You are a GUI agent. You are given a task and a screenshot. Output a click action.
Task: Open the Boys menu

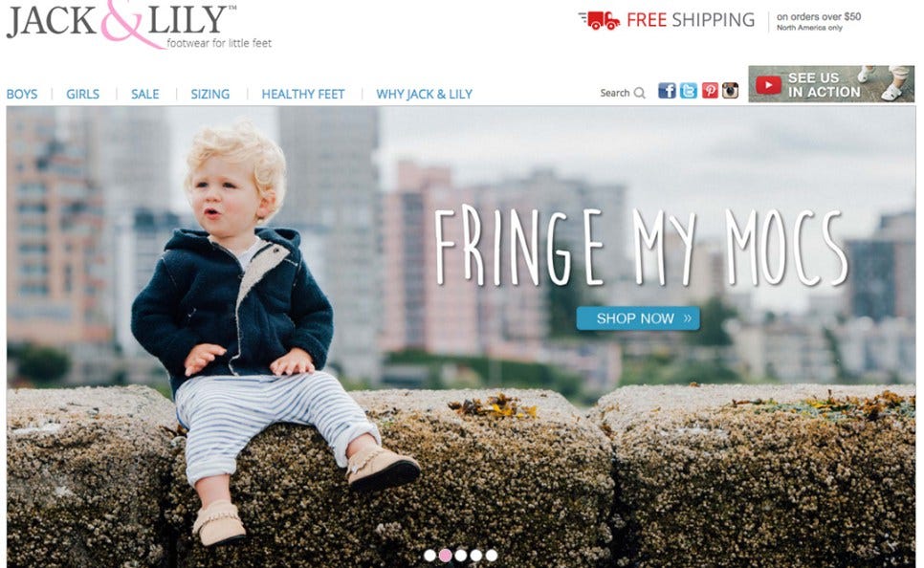tap(22, 95)
